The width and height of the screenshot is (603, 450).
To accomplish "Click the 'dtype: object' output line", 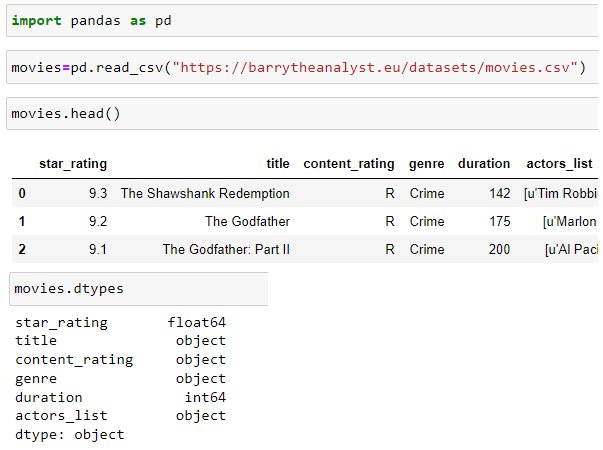I will [x=70, y=434].
